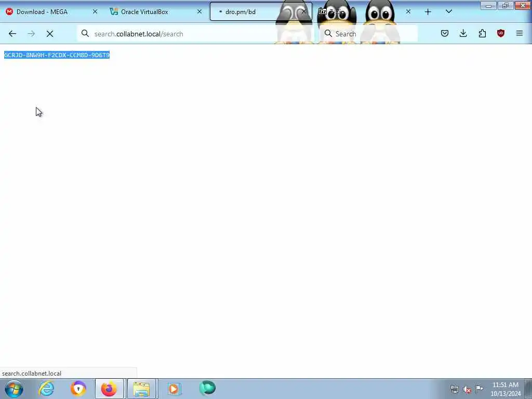
Task: Open the Firefox hamburger menu
Action: point(520,33)
